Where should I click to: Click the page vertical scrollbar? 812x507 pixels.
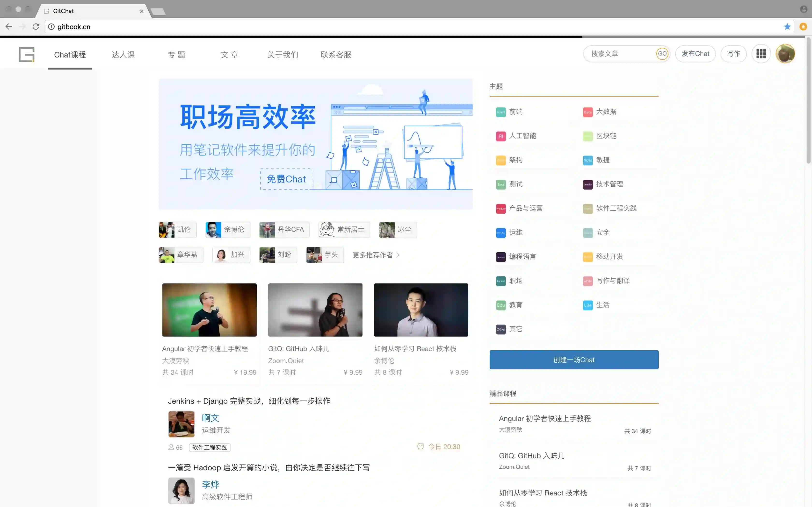pyautogui.click(x=808, y=101)
